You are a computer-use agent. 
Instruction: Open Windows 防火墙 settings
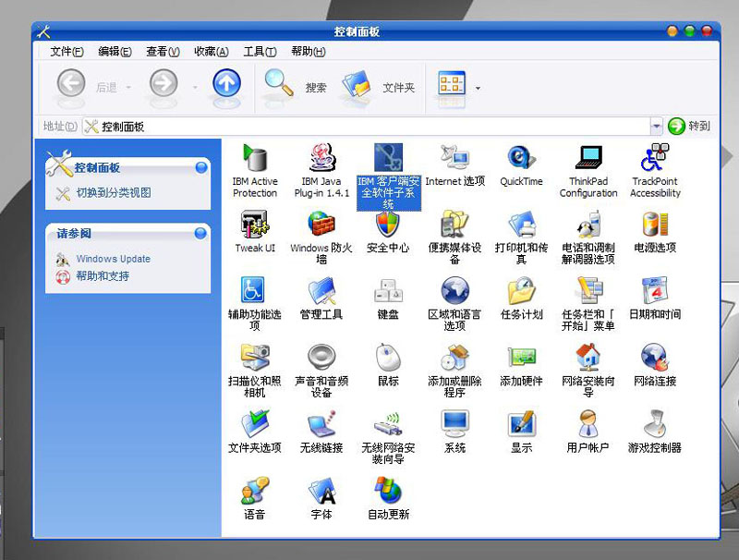coord(321,237)
